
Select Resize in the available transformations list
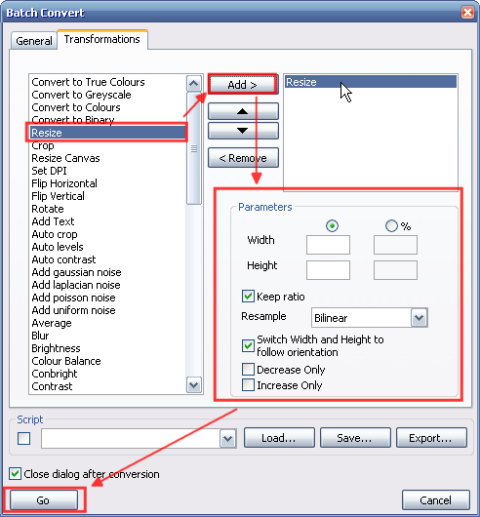[107, 133]
